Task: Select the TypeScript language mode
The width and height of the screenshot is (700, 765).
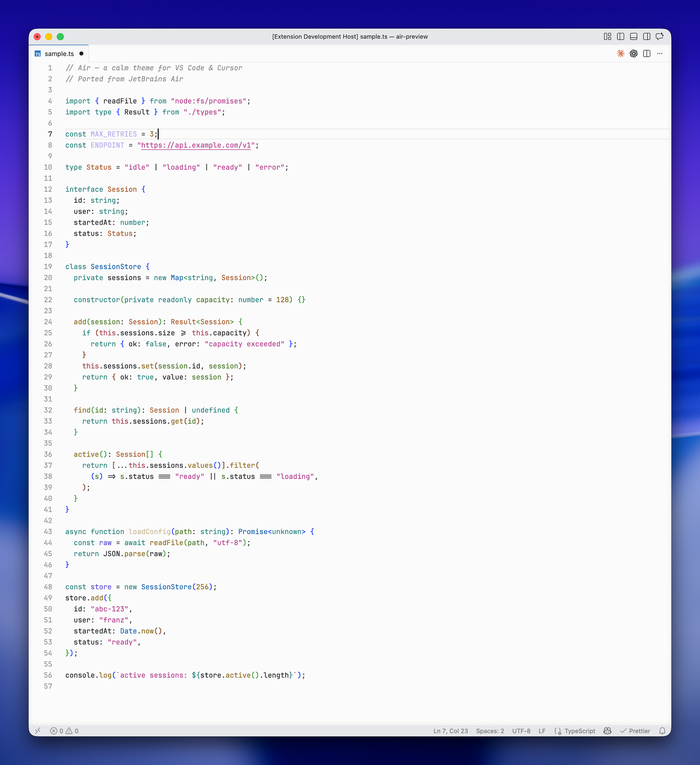Action: pyautogui.click(x=580, y=731)
